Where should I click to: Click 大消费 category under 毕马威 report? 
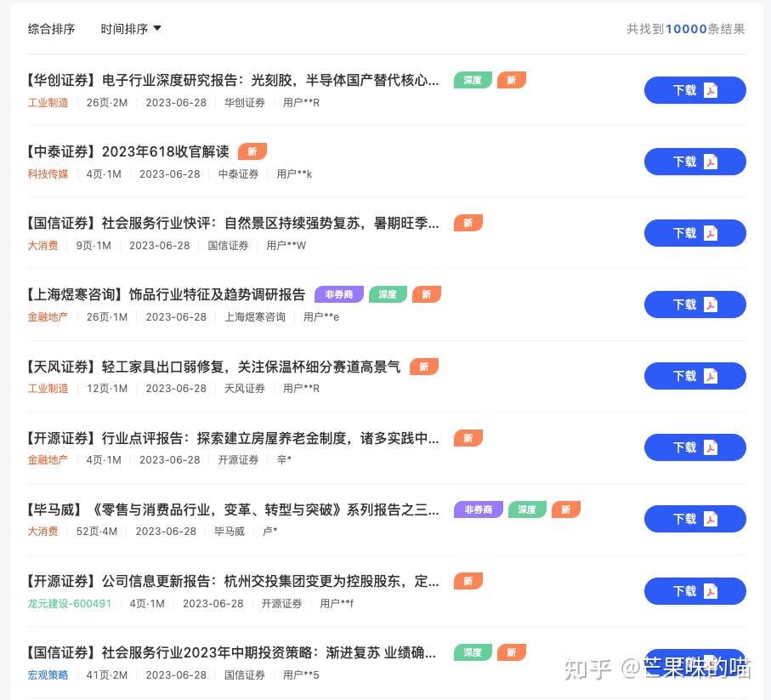point(43,531)
